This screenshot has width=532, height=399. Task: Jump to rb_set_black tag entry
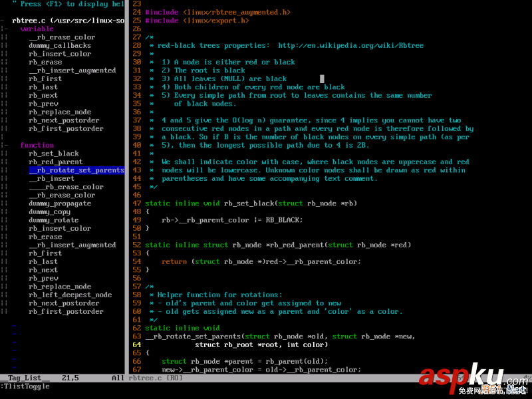click(x=54, y=154)
